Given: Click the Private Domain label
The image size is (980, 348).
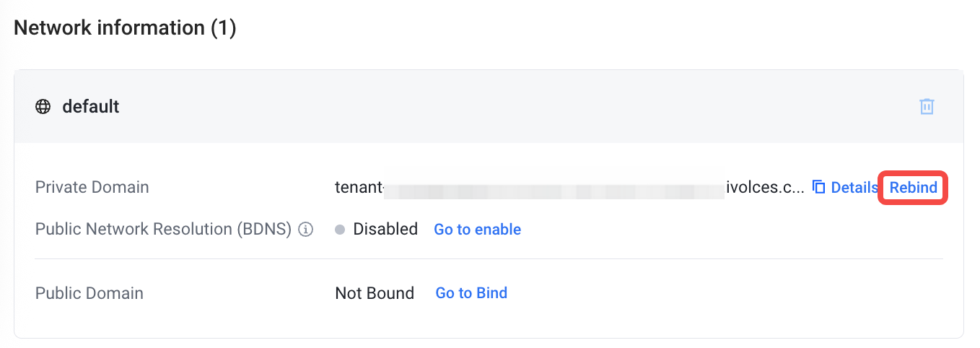Looking at the screenshot, I should (92, 188).
